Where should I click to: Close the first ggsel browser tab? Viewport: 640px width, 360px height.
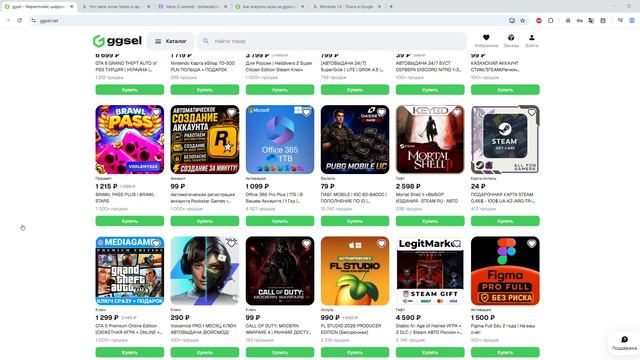point(71,7)
